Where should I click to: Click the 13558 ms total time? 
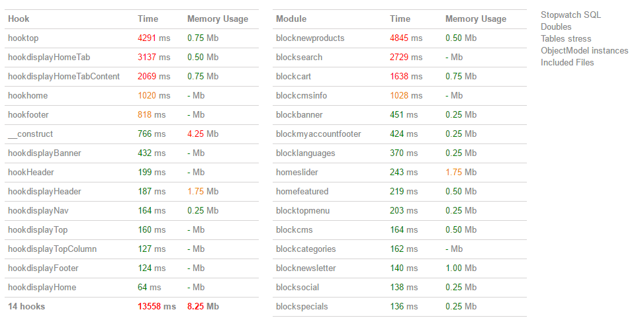click(x=157, y=307)
